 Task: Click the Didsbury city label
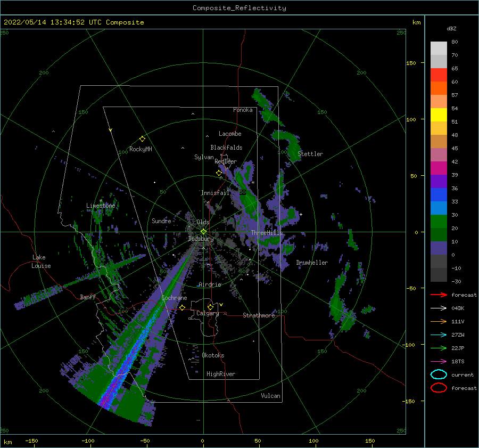coord(201,239)
